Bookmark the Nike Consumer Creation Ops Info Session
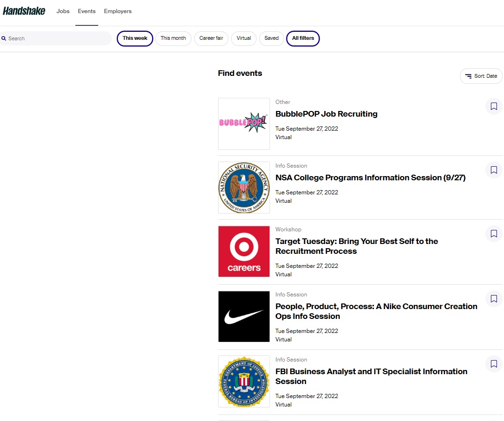The image size is (504, 421). 494,299
